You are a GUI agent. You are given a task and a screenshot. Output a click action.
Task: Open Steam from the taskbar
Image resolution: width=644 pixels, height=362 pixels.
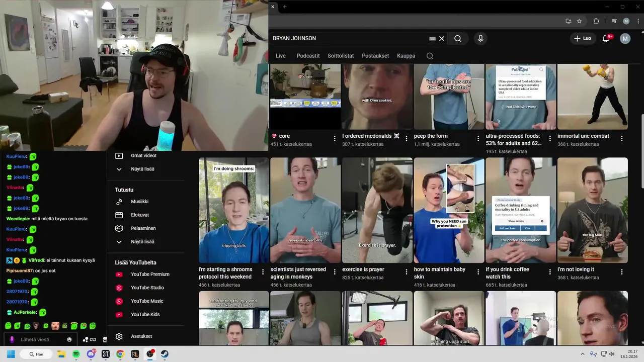pos(165,354)
